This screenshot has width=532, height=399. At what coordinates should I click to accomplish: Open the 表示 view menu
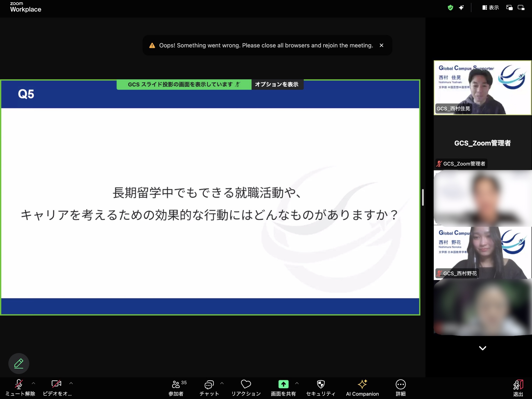click(491, 8)
